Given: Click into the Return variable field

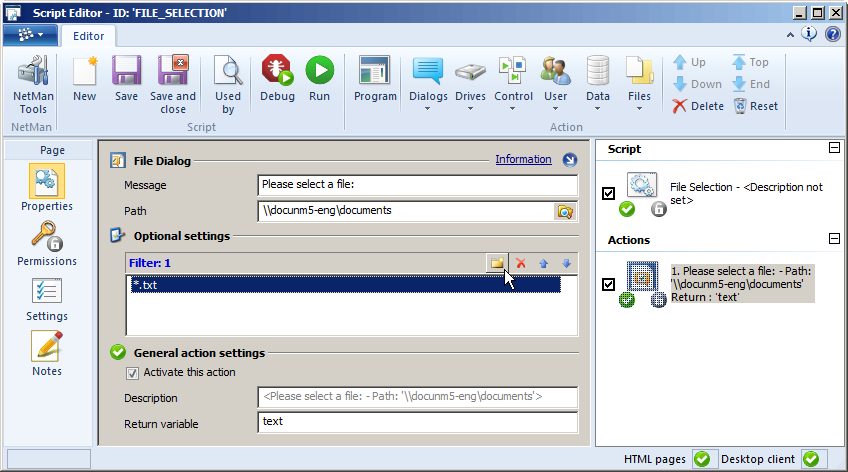Looking at the screenshot, I should tap(418, 422).
